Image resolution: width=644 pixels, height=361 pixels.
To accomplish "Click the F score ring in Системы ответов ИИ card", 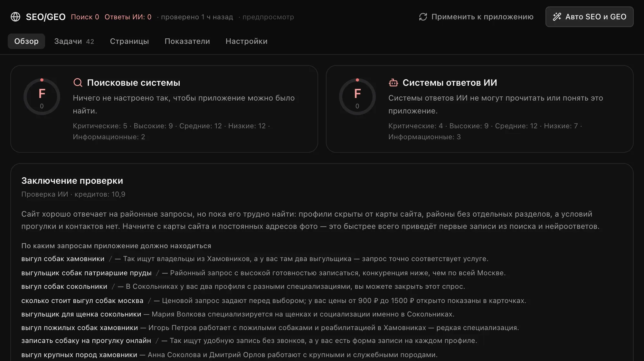I will (357, 97).
